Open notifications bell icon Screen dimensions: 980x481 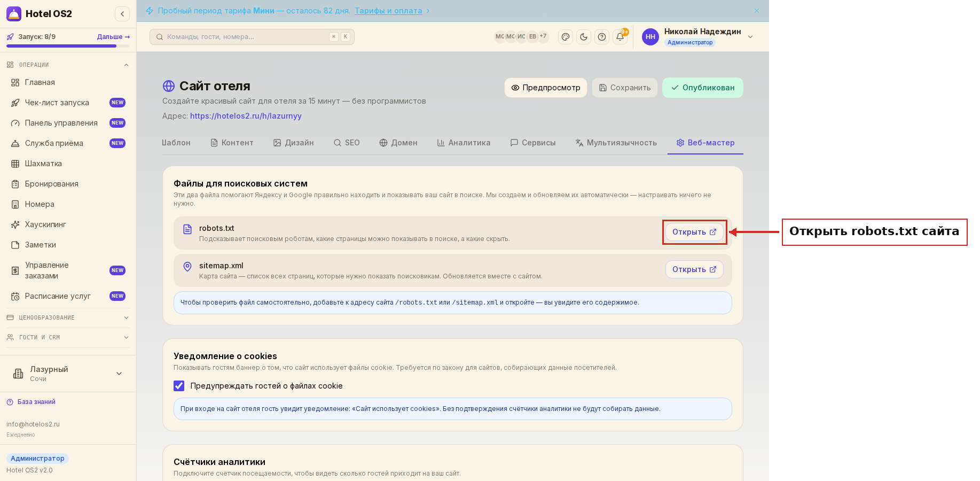[x=620, y=37]
